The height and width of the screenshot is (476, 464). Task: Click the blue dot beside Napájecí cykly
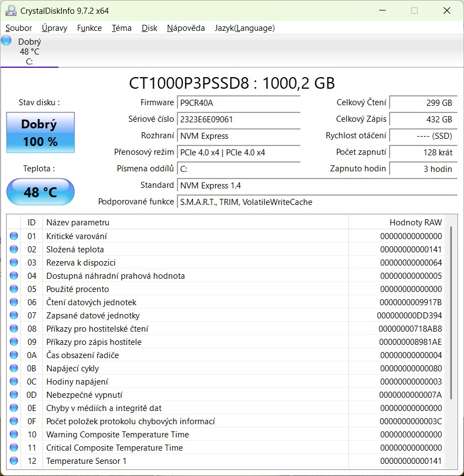coord(13,368)
